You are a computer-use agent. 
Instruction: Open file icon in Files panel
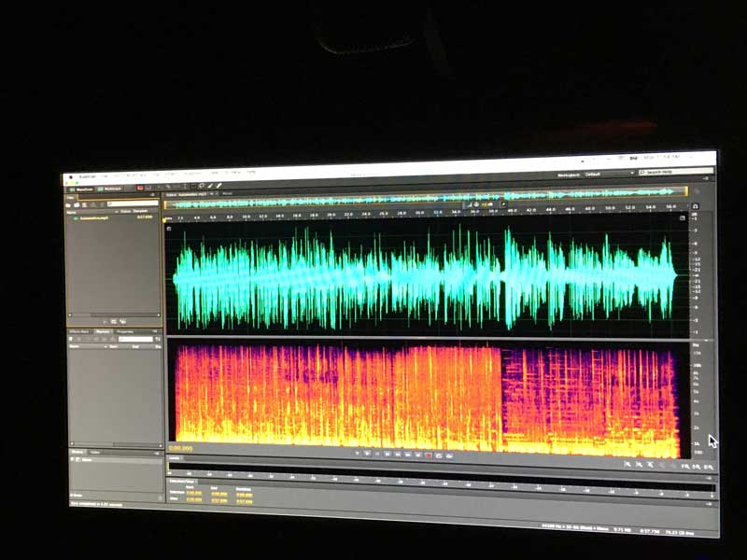[68, 205]
